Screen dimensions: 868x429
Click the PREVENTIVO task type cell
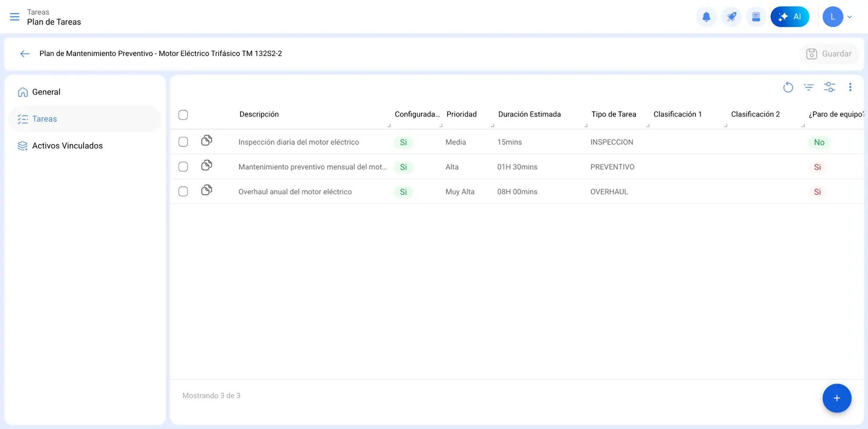[x=612, y=167]
